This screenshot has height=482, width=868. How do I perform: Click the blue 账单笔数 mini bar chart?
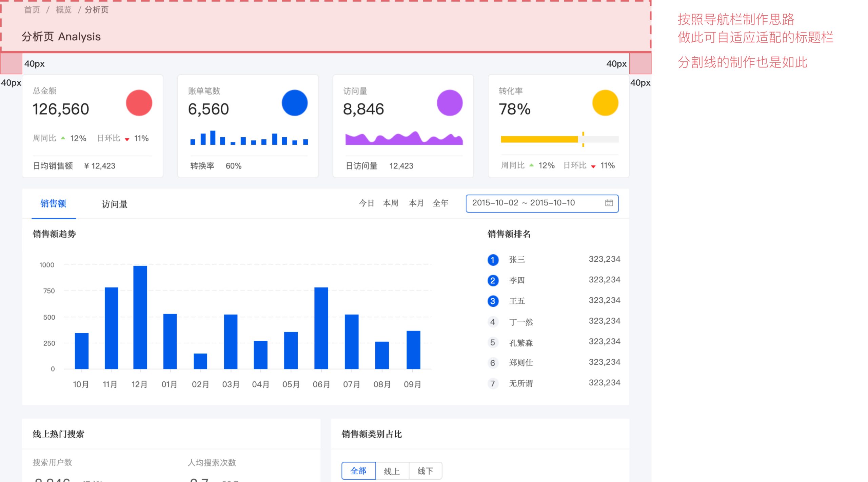[x=249, y=138]
